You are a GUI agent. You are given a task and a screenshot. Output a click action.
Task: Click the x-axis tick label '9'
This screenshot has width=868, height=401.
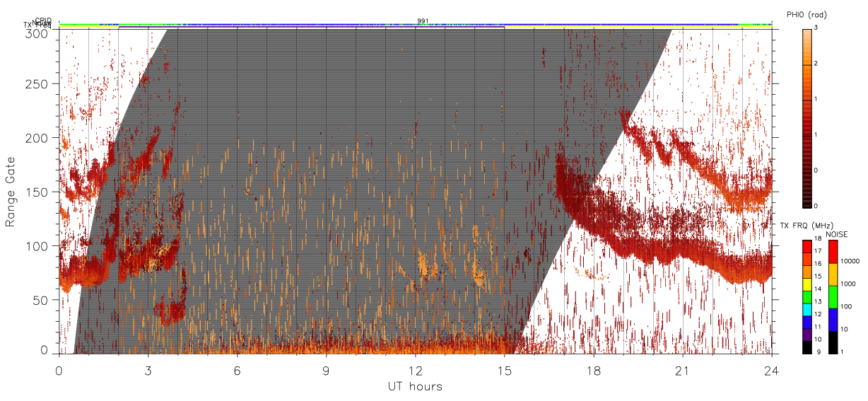pos(326,370)
